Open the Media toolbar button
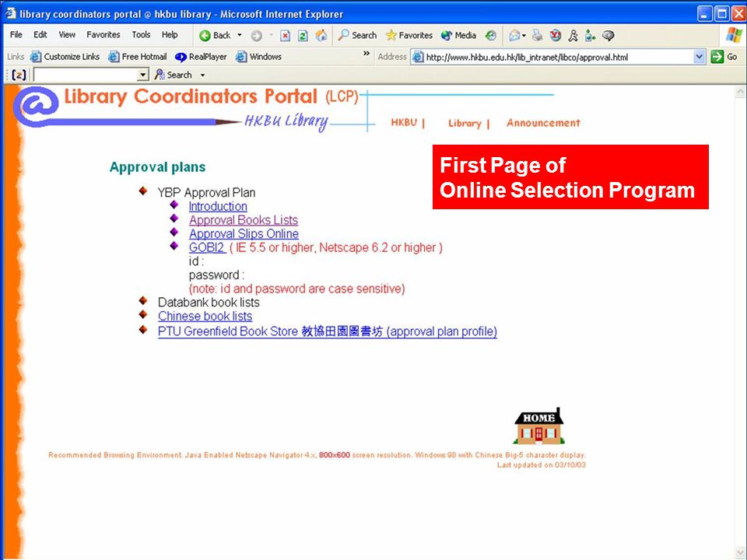This screenshot has width=747, height=560. (458, 35)
